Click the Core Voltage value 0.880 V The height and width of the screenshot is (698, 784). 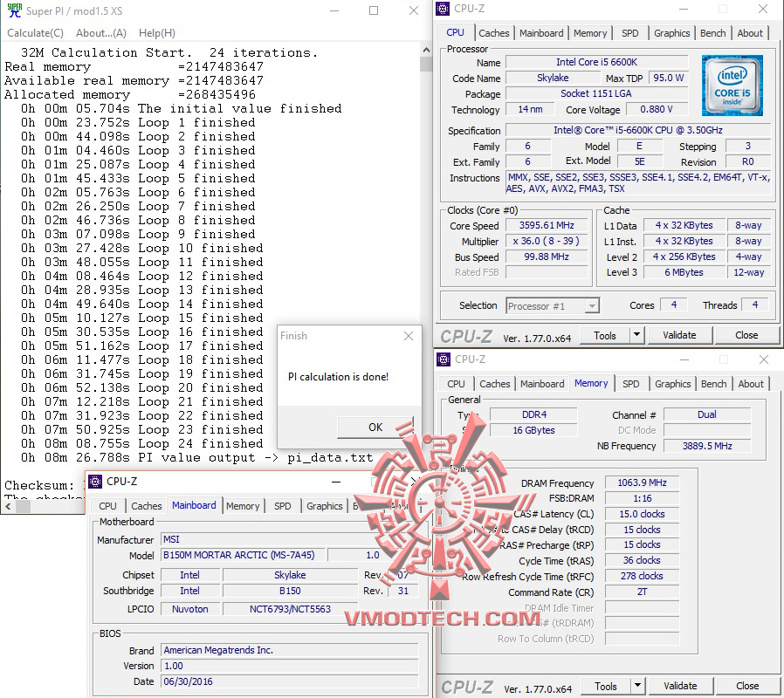(657, 109)
